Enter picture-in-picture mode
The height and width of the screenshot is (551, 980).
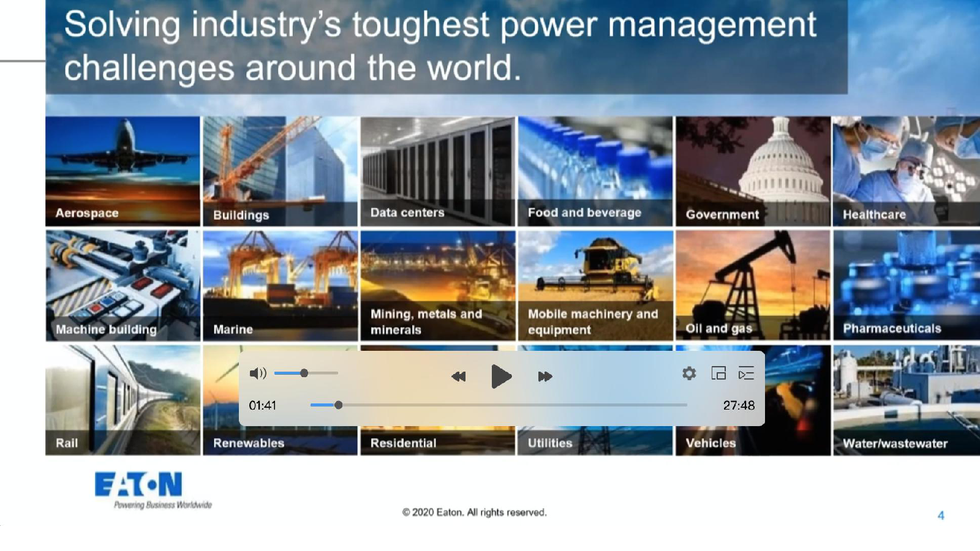click(x=718, y=373)
